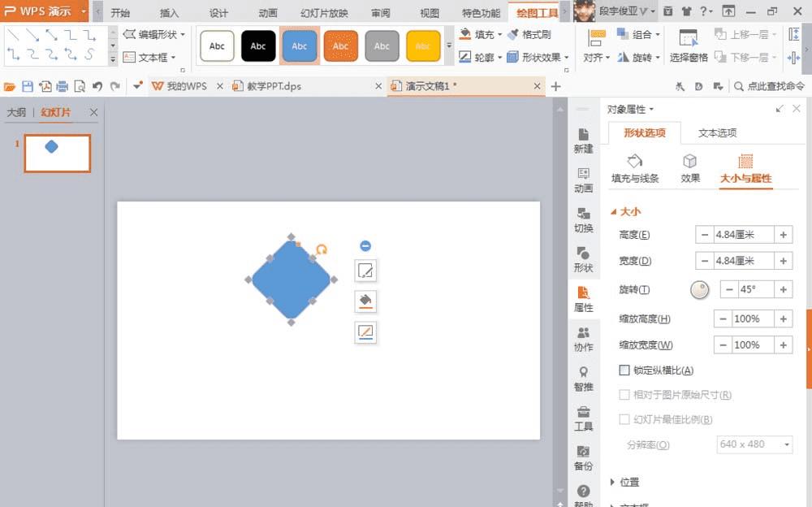The height and width of the screenshot is (507, 812).
Task: Select slide 1 thumbnail
Action: click(57, 154)
